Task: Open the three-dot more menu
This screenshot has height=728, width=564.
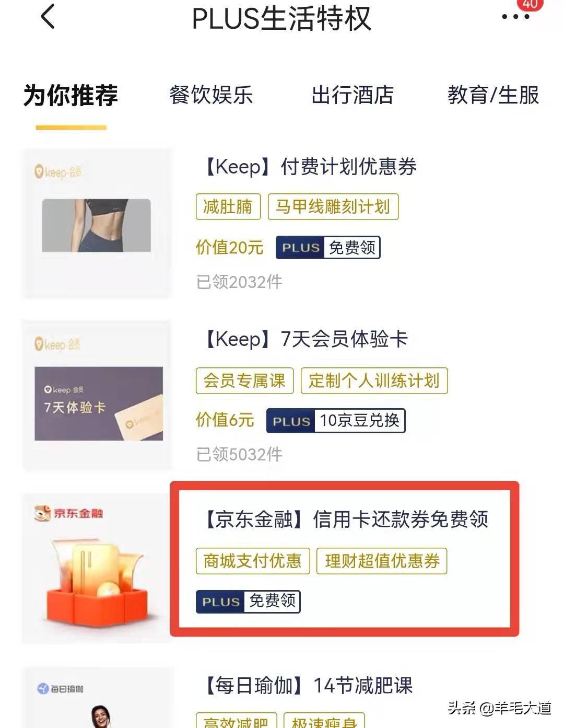Action: click(515, 17)
